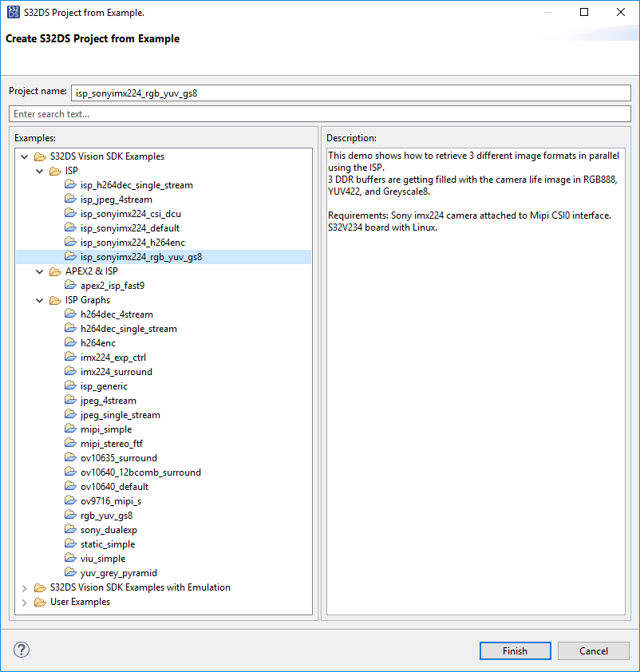Expand the User Examples node
Image resolution: width=640 pixels, height=672 pixels.
25,602
